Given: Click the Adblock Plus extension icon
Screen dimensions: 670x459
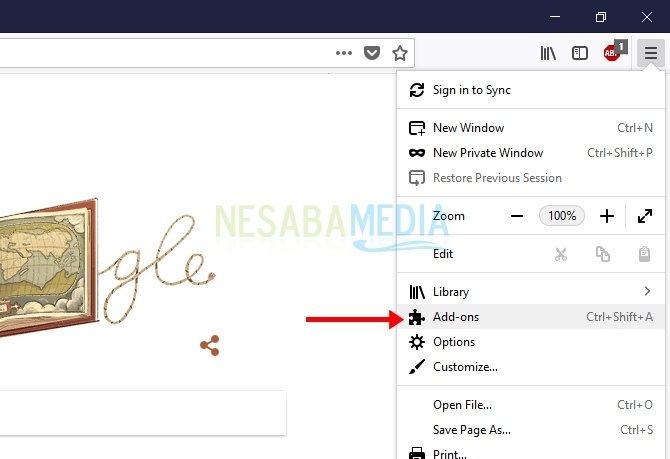Looking at the screenshot, I should 613,53.
